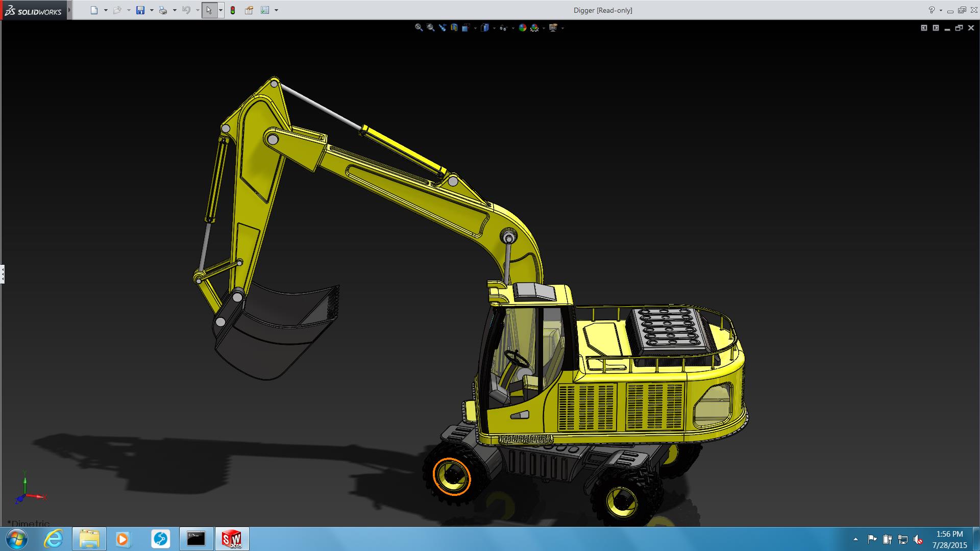Click the Zoom to Fit icon

[419, 28]
